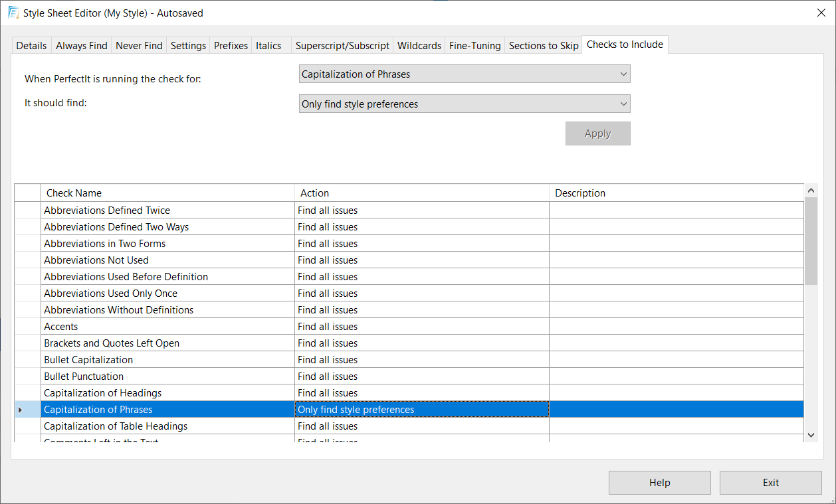This screenshot has width=836, height=504.
Task: Open the check name dropdown showing Capitalization of Phrases
Action: [x=464, y=74]
